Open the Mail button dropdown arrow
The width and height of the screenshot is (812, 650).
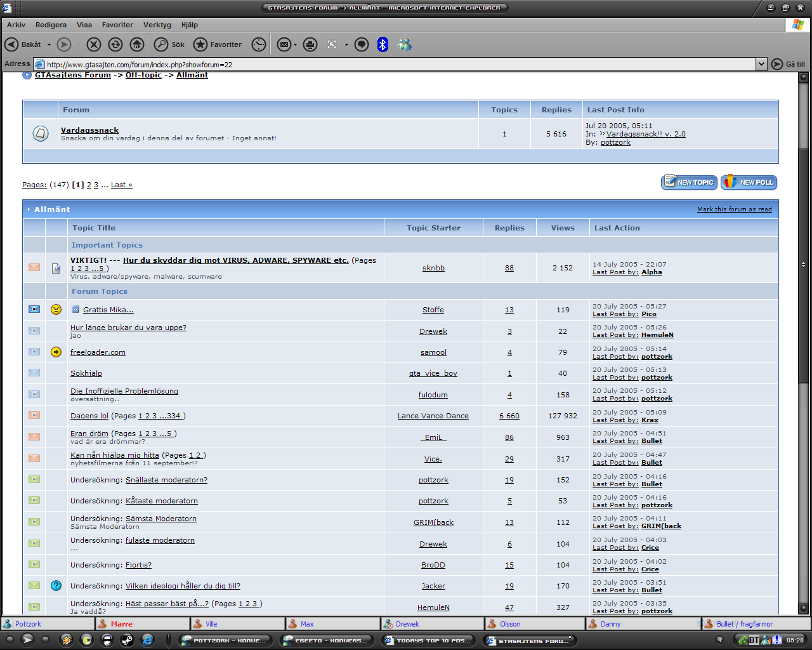295,44
